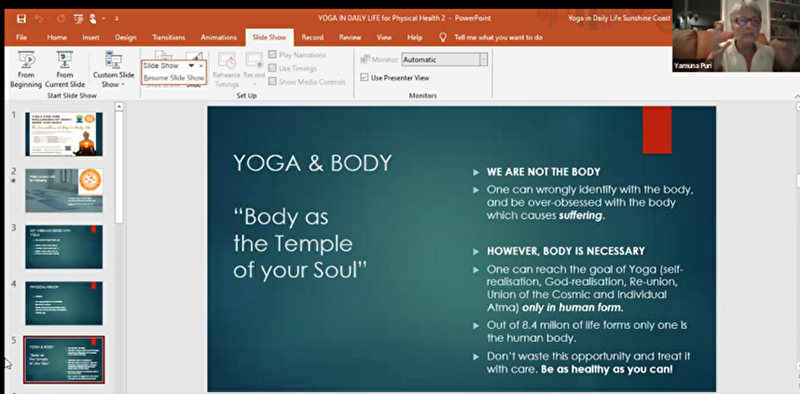Close the floating Slide Show toolbar
The width and height of the screenshot is (800, 394).
pos(201,65)
